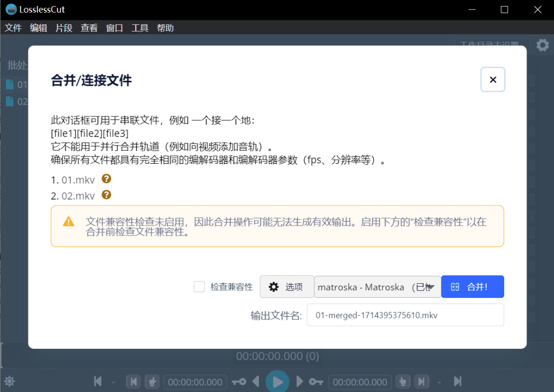The image size is (554, 392).
Task: Close the 合并/连接文件 dialog with the X
Action: coord(493,79)
